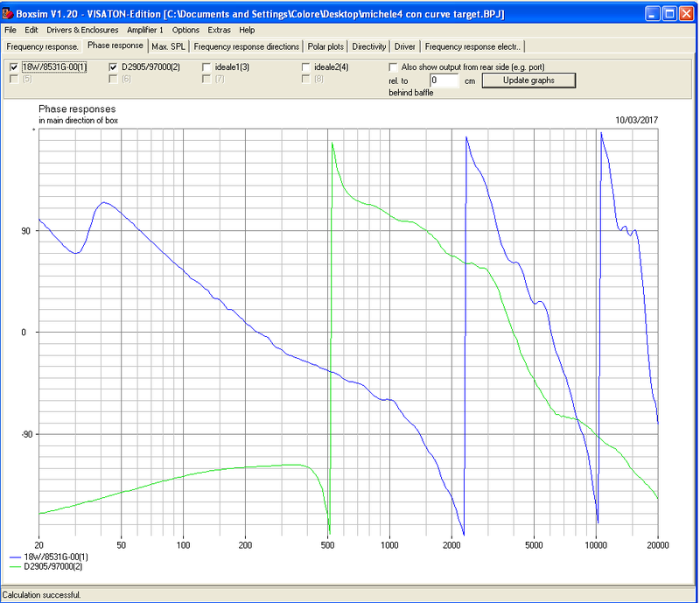The image size is (700, 603).
Task: Open the Edit menu
Action: (31, 30)
